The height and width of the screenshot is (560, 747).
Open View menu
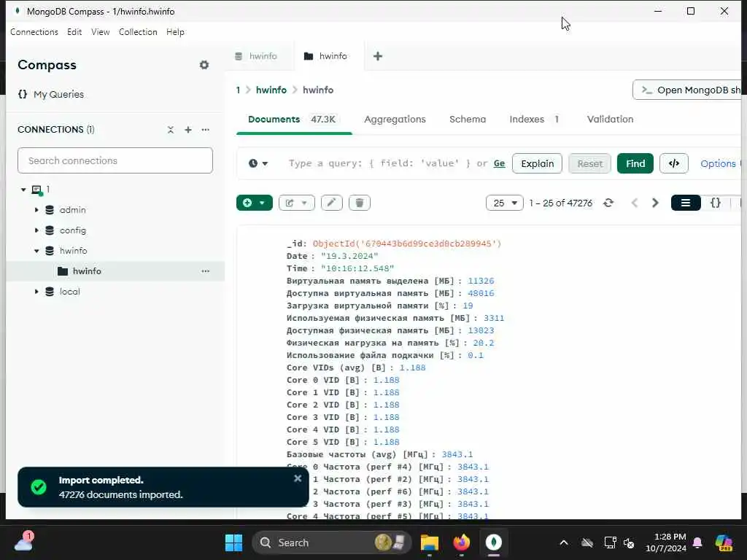(101, 32)
